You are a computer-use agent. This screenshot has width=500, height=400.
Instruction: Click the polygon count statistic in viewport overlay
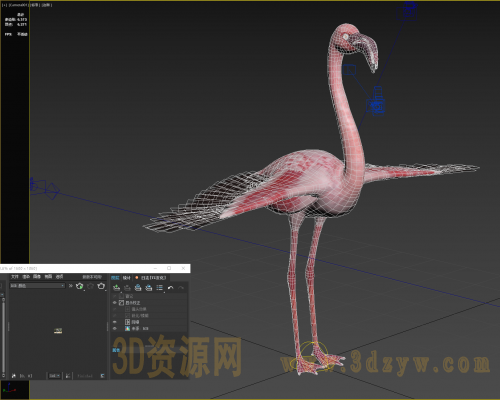tap(16, 19)
